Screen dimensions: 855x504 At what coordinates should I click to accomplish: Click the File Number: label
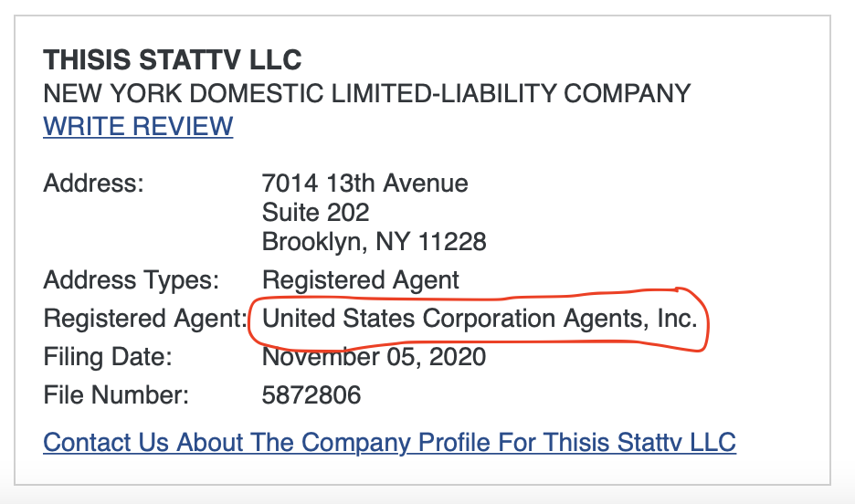[x=116, y=395]
